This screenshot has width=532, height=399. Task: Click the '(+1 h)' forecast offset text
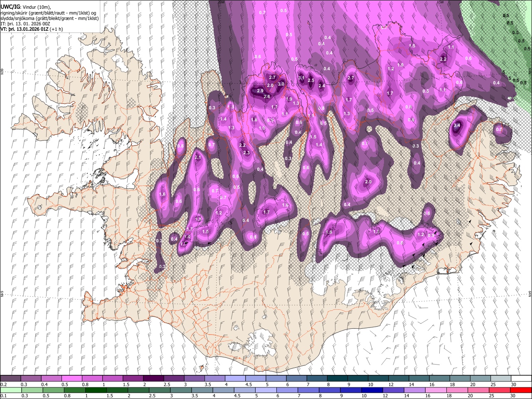click(56, 30)
